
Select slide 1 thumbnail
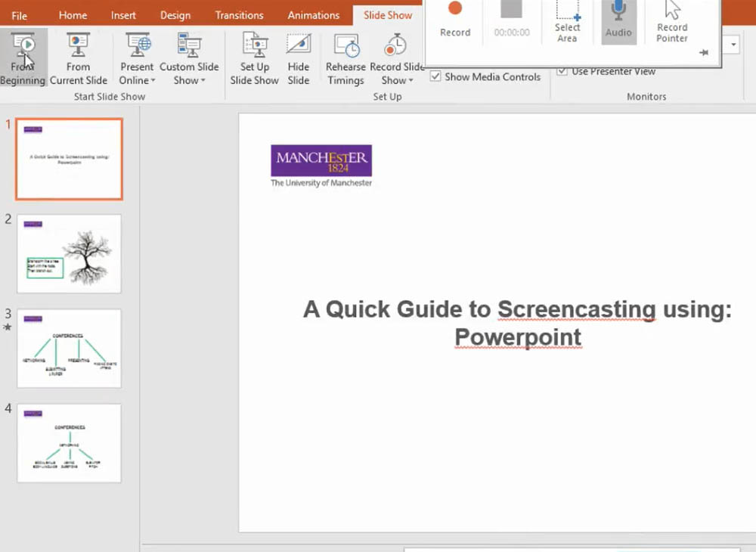(x=70, y=159)
